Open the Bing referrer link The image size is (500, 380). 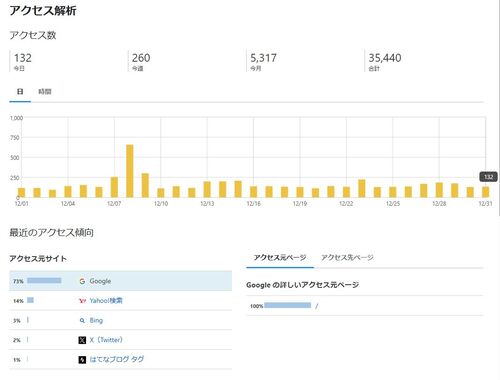[x=96, y=321]
